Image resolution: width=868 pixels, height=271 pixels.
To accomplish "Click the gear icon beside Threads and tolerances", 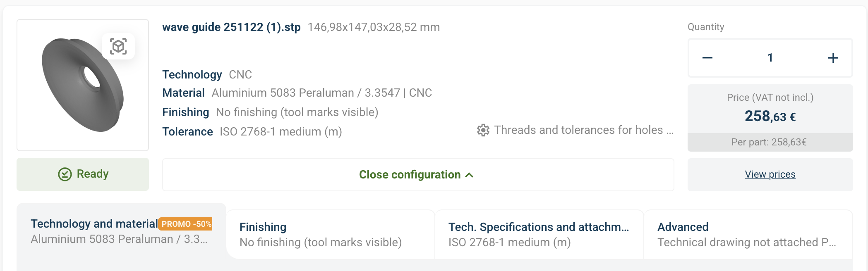I will click(483, 130).
